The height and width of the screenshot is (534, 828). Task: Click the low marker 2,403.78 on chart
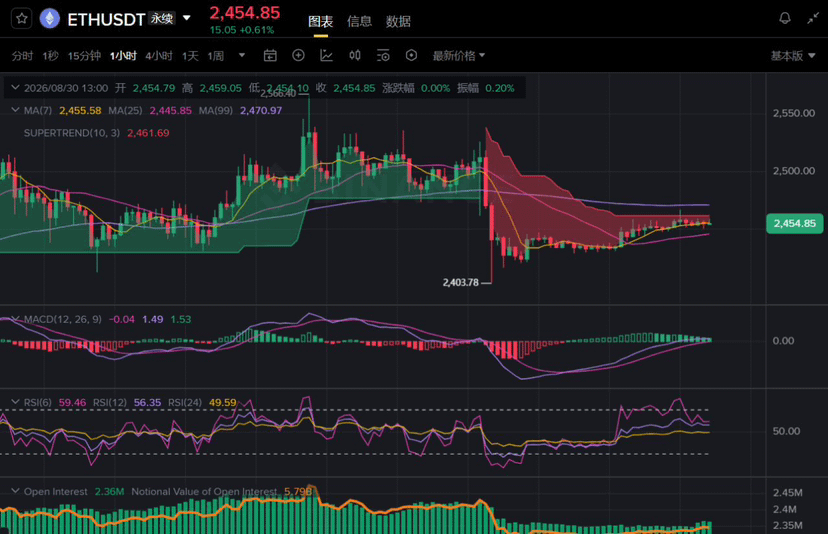tap(460, 283)
